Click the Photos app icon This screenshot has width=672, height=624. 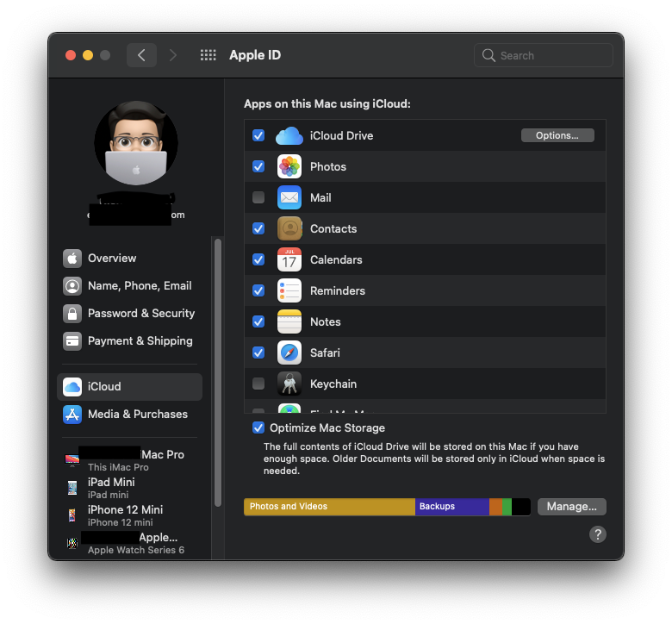click(289, 166)
